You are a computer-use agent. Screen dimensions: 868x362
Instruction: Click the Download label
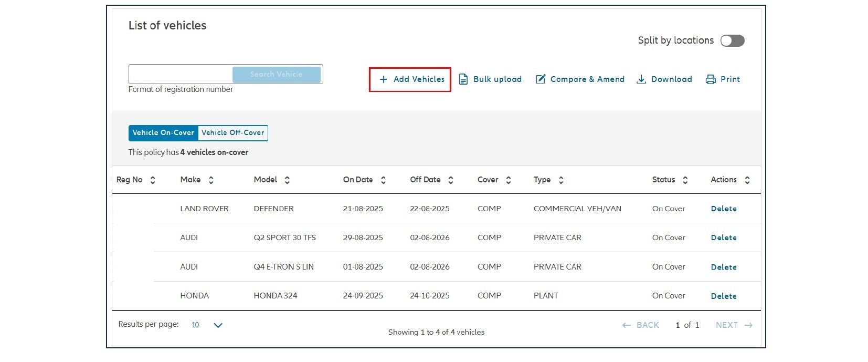[x=672, y=79]
